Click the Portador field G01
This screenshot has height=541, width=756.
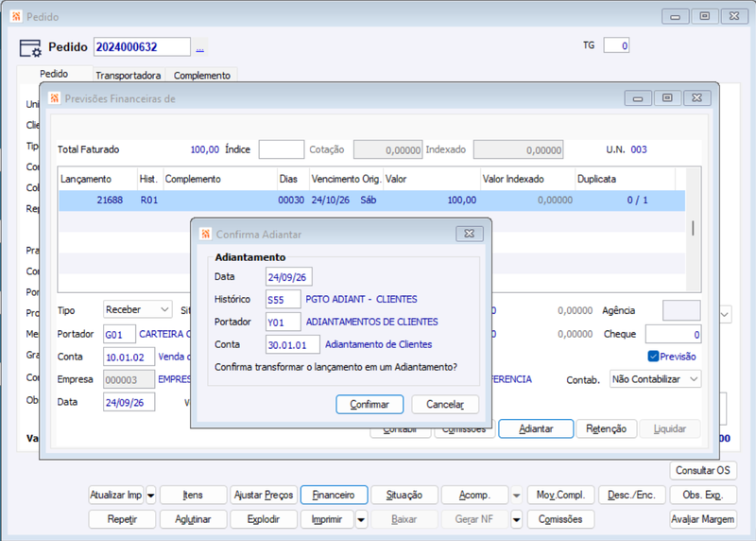click(119, 334)
